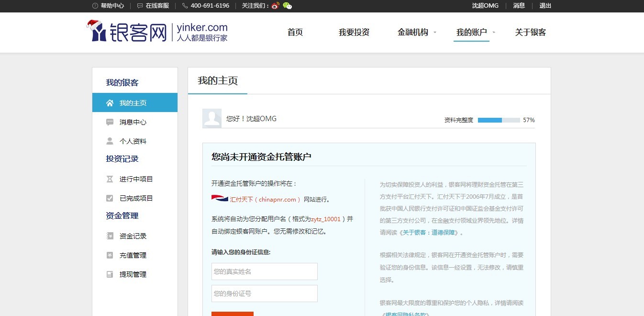
Task: Click the username 沈超OMG in top bar
Action: [485, 6]
